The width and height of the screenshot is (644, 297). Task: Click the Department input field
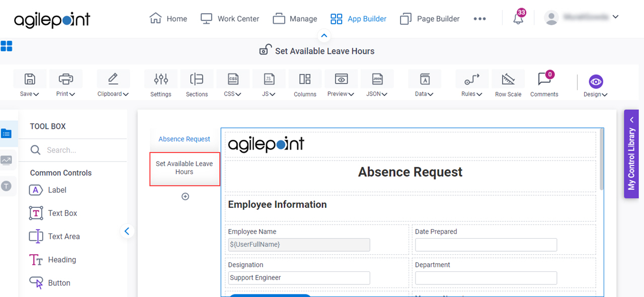(x=486, y=278)
